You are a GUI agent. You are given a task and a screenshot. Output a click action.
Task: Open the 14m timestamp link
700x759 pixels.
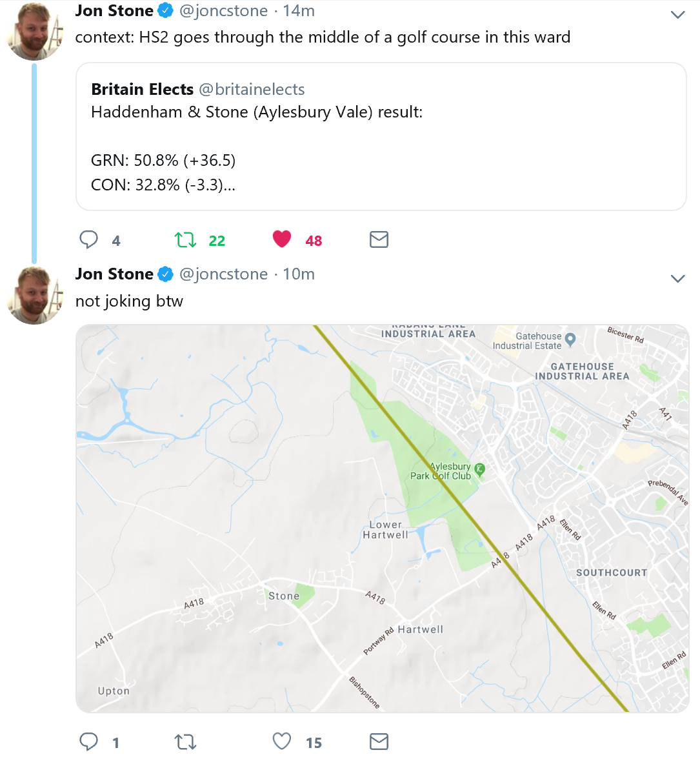coord(299,11)
